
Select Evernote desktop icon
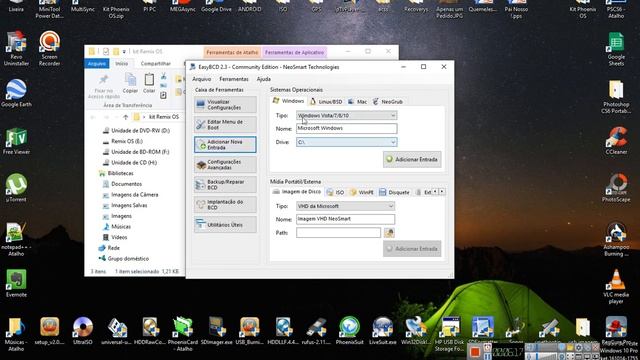tap(16, 283)
